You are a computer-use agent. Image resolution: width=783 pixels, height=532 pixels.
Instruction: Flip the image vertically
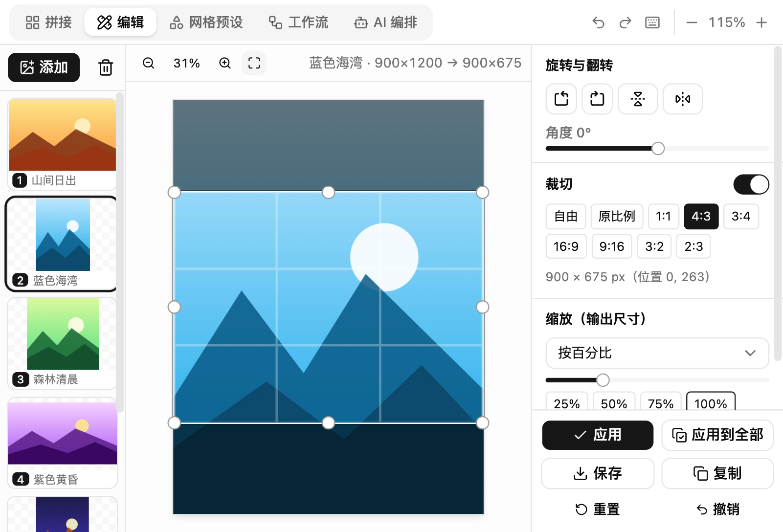(638, 99)
